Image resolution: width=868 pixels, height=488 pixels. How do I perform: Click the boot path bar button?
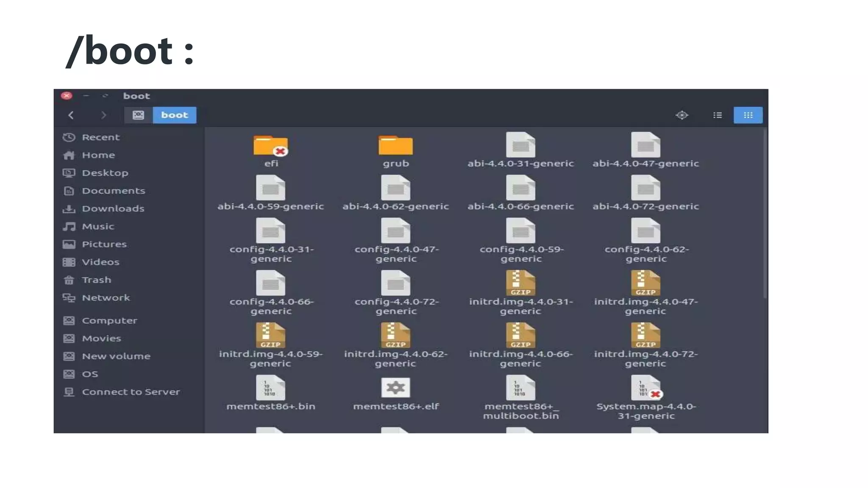[x=174, y=115]
